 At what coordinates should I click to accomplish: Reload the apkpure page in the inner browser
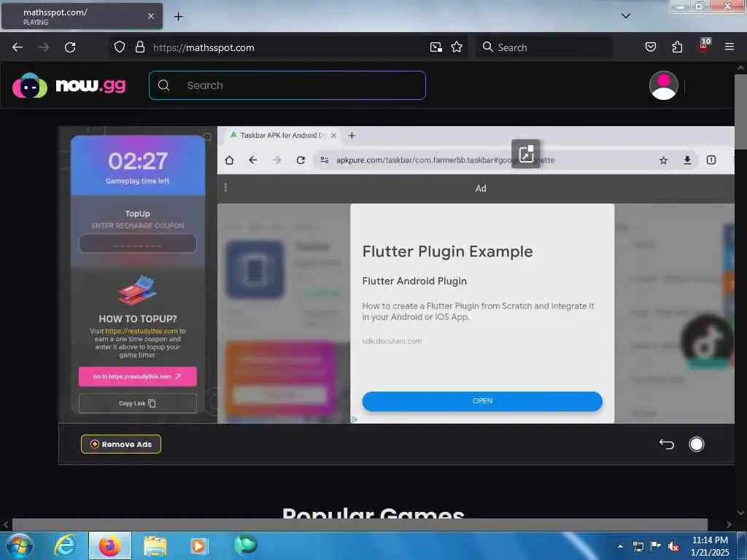click(301, 160)
